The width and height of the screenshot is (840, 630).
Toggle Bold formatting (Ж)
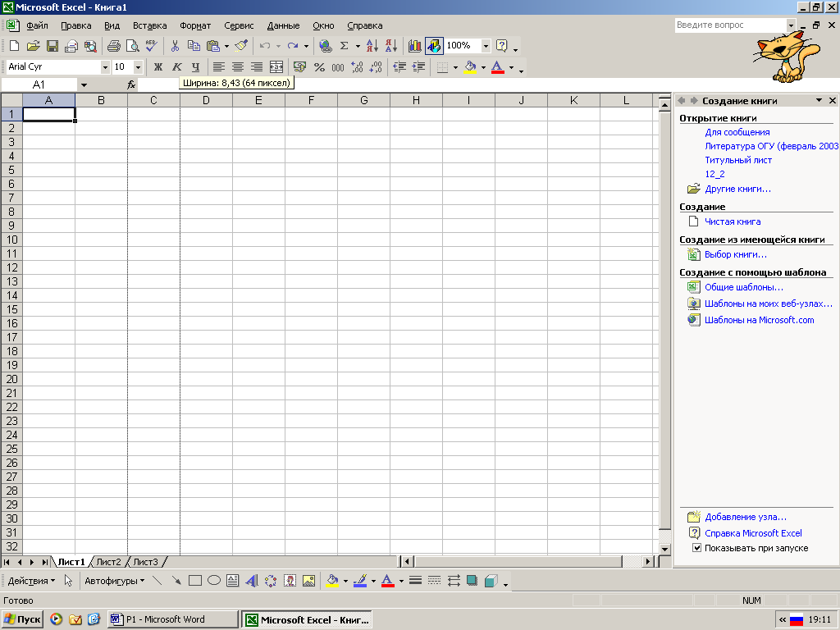[x=158, y=67]
